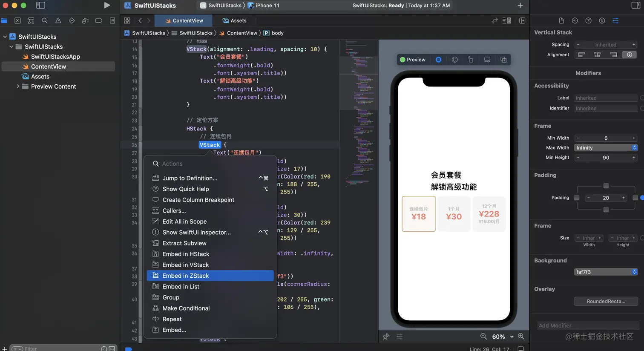Viewport: 644px width, 351px height.
Task: Open the report navigator icon
Action: click(x=112, y=20)
